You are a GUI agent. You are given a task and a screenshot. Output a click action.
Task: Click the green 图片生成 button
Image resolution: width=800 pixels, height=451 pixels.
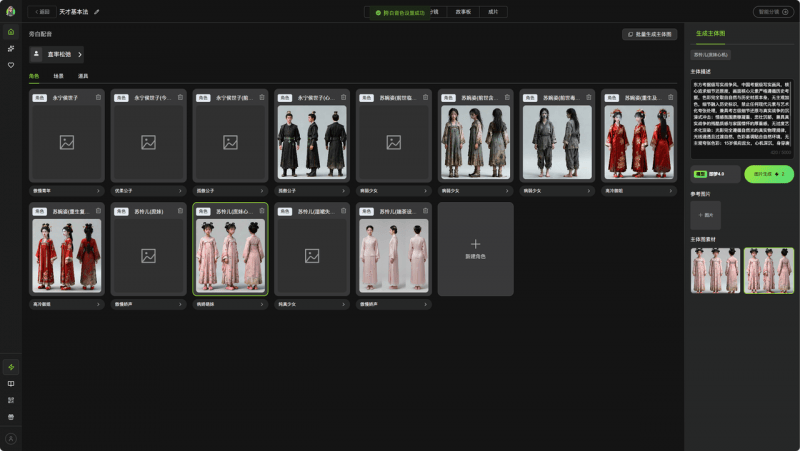(x=768, y=174)
